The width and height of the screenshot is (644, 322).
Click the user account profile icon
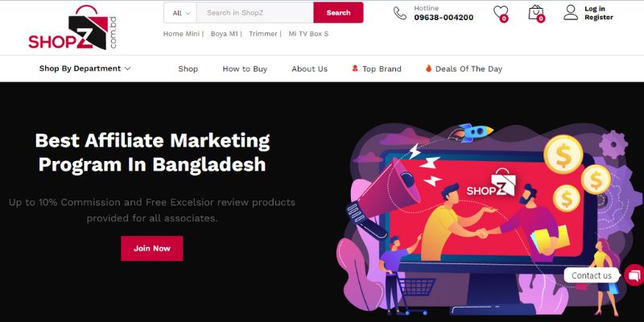click(571, 12)
